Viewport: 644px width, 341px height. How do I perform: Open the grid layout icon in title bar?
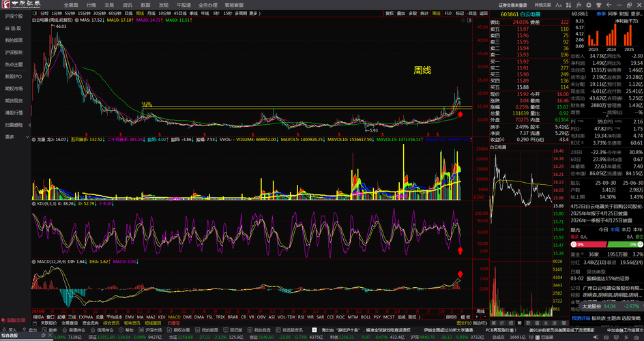(x=568, y=5)
